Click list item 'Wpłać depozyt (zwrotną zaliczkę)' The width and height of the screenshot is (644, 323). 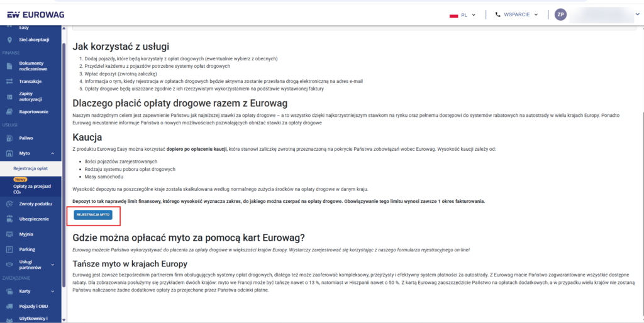tap(121, 74)
